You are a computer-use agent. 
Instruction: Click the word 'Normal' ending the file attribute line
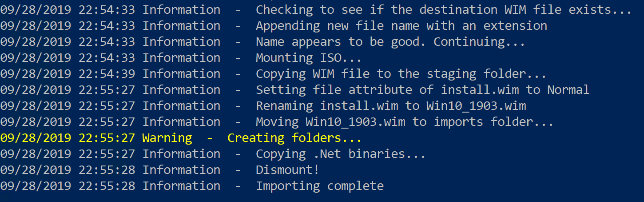tap(568, 90)
